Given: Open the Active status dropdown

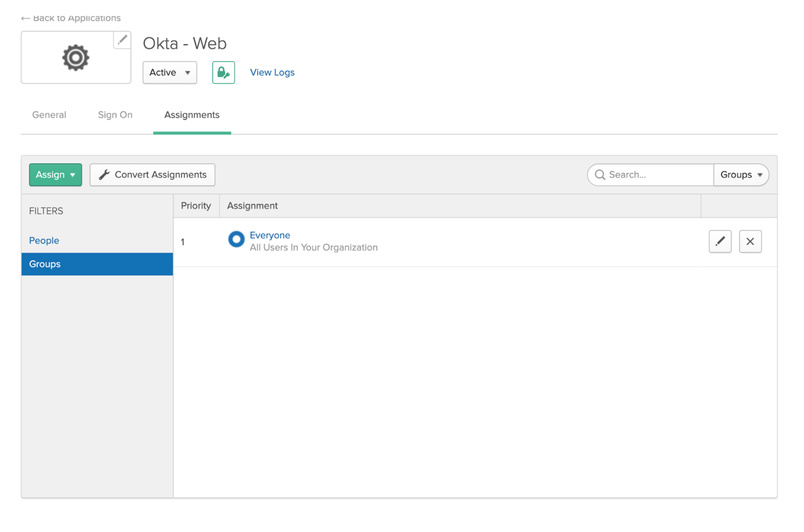Looking at the screenshot, I should pyautogui.click(x=170, y=72).
